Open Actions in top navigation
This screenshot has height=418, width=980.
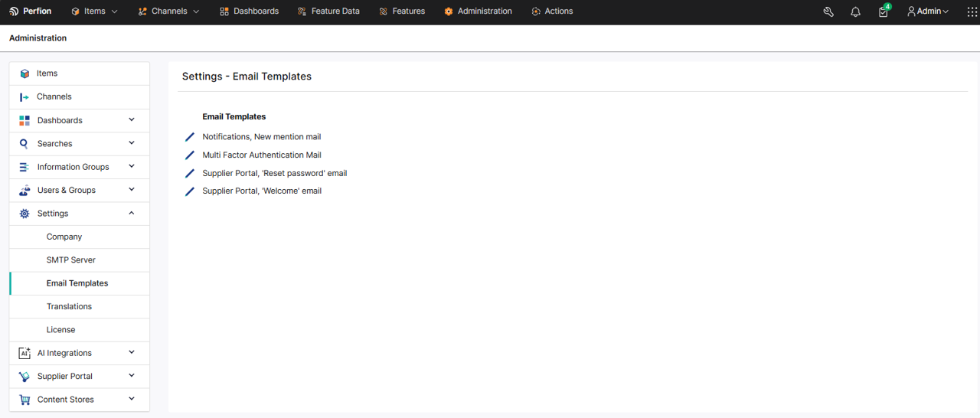pos(552,11)
